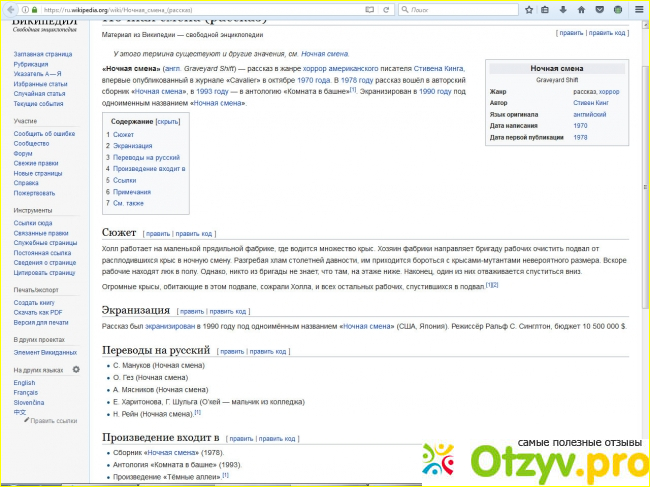This screenshot has width=650, height=487.
Task: Jump to 'Переводы на русский' in contents
Action: point(146,157)
